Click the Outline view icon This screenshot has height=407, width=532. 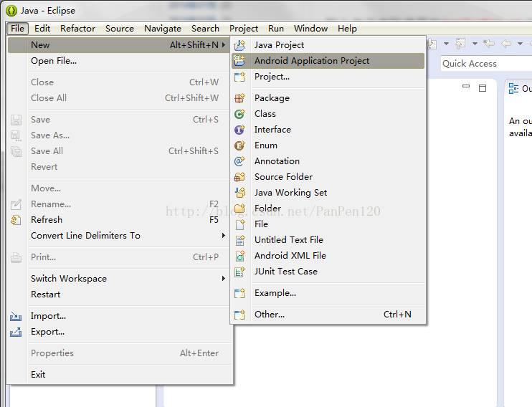pyautogui.click(x=513, y=89)
